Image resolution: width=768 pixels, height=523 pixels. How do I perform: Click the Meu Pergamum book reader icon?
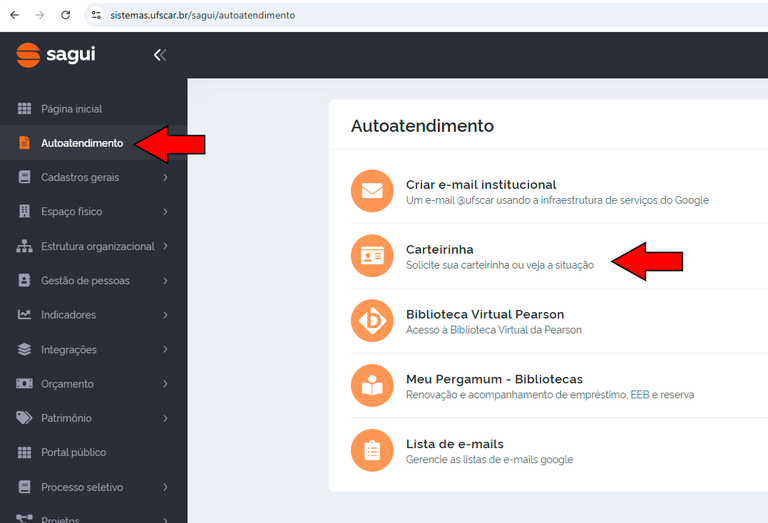[372, 386]
